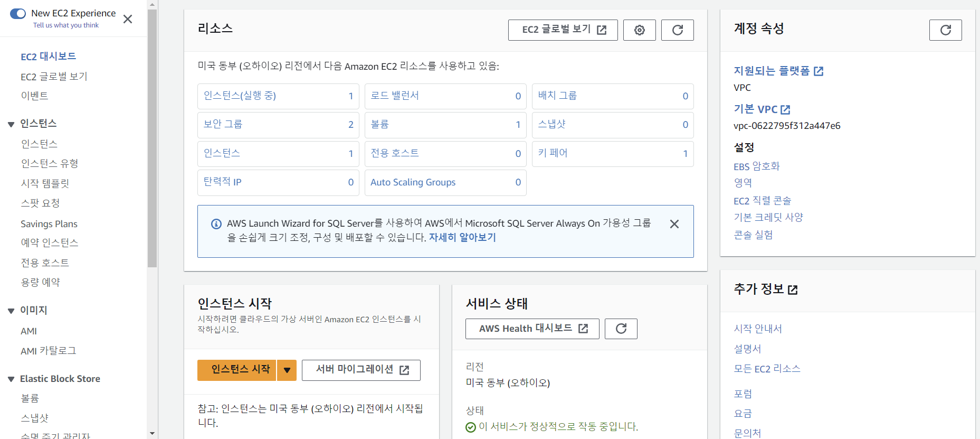The image size is (980, 439).
Task: Open EBS 암호화 setting
Action: tap(757, 166)
